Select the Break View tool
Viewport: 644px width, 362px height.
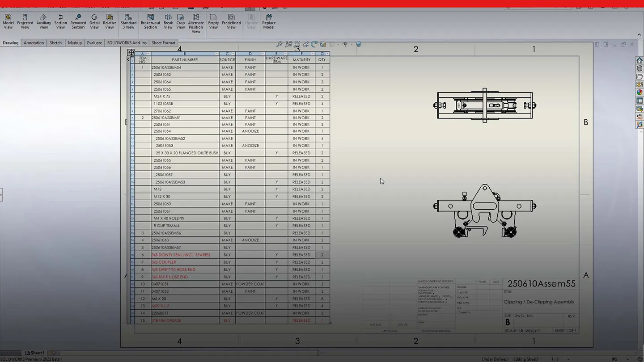pos(168,20)
